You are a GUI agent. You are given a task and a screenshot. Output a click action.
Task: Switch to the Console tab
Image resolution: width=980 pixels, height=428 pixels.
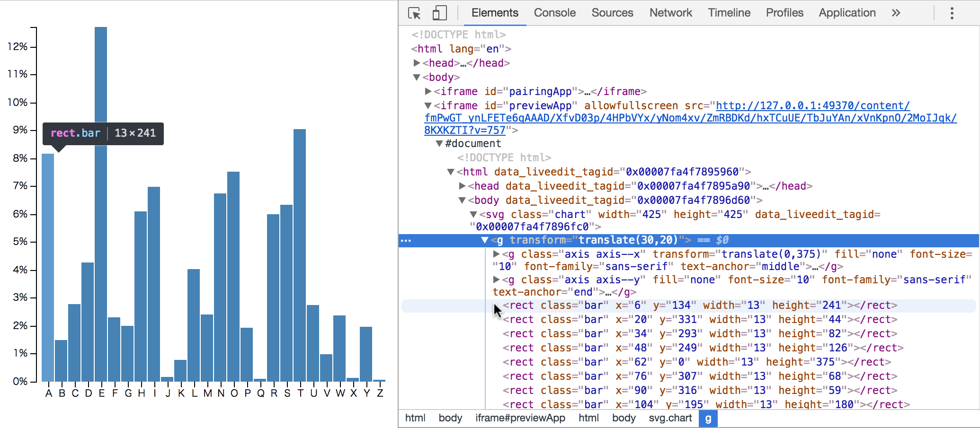pos(554,13)
